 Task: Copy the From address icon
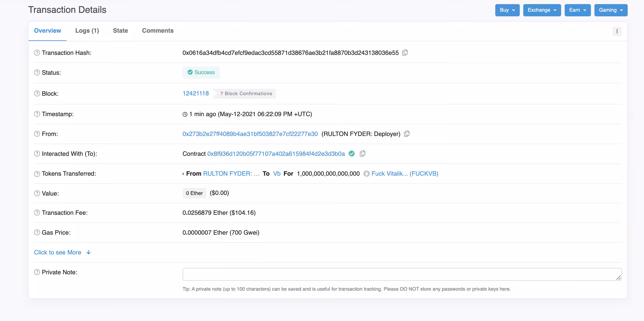point(407,134)
